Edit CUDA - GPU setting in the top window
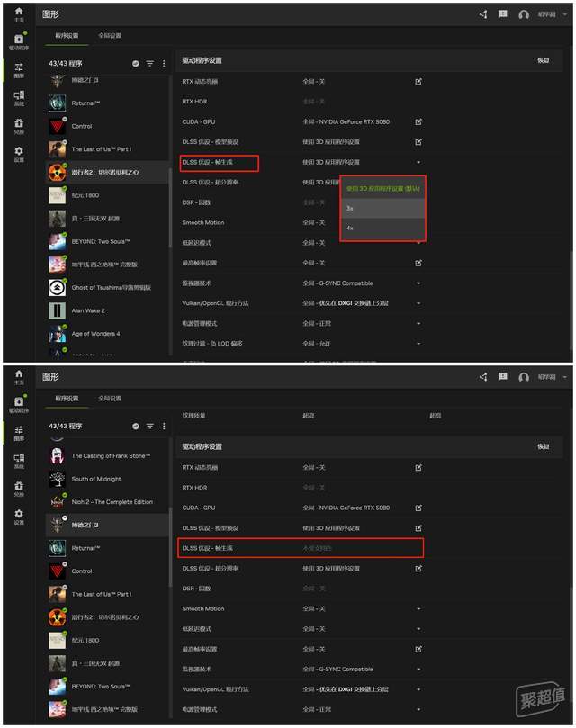576x728 pixels. coord(418,121)
